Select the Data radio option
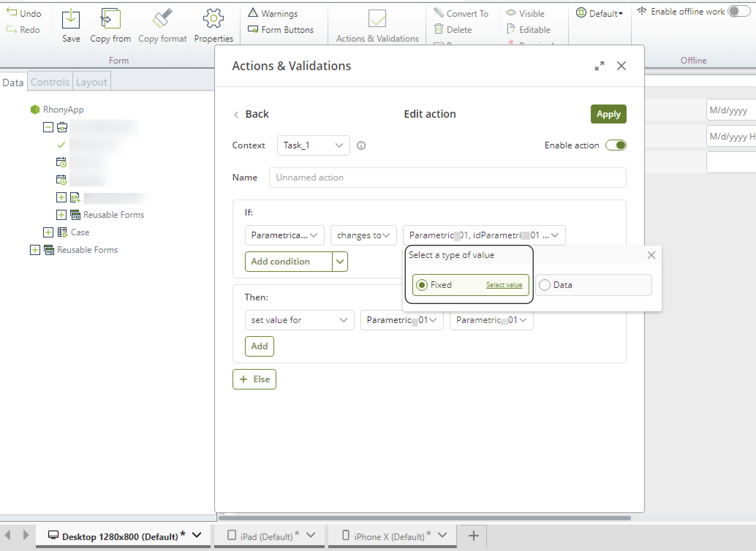Screen dimensions: 756x551 (545, 285)
